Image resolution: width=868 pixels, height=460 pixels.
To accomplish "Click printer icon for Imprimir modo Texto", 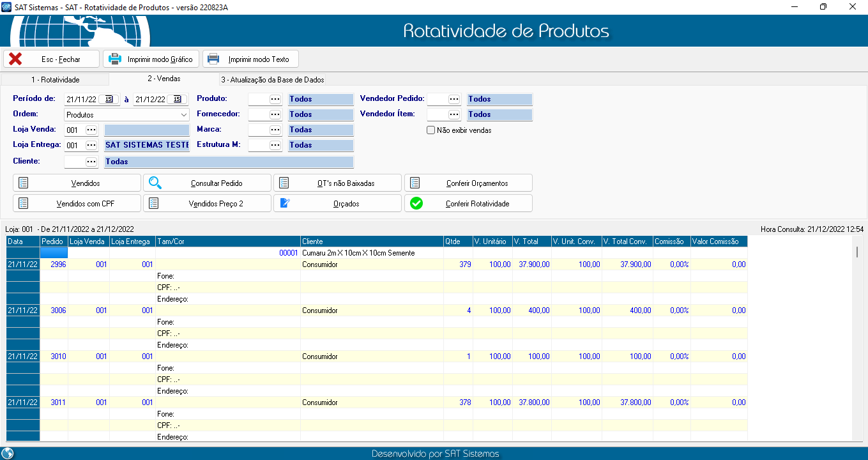I will click(x=213, y=59).
